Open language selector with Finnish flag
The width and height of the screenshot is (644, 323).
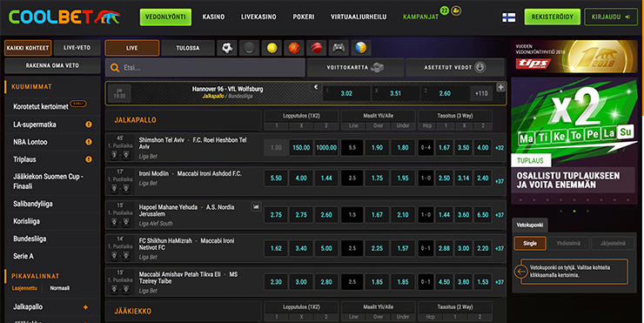509,17
